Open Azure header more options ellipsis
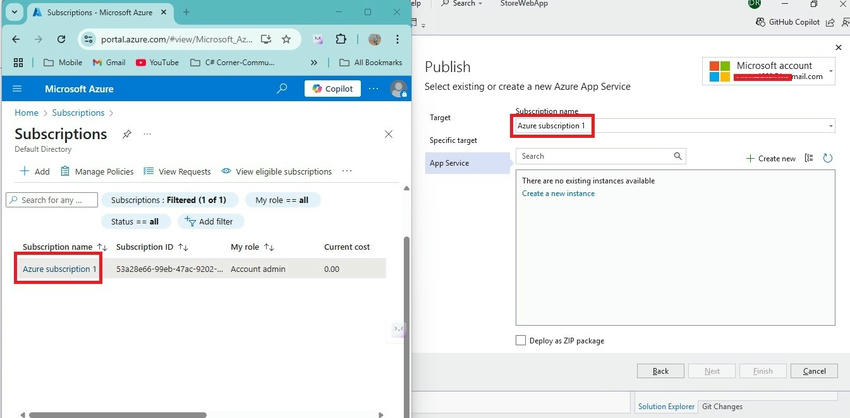The image size is (850, 418). [374, 88]
